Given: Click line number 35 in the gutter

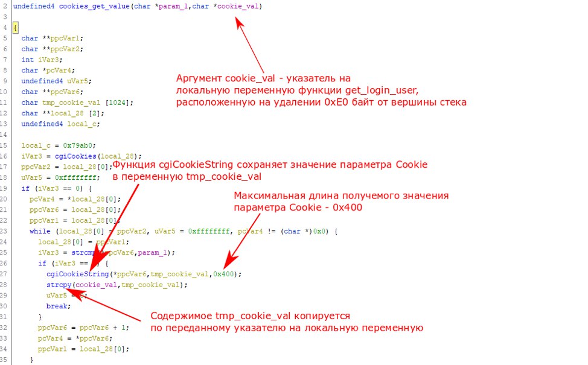Looking at the screenshot, I should point(4,360).
